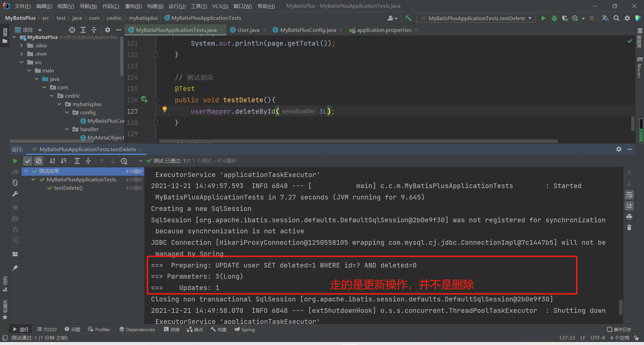
Task: Click the console vertical scrollbar
Action: [621, 307]
